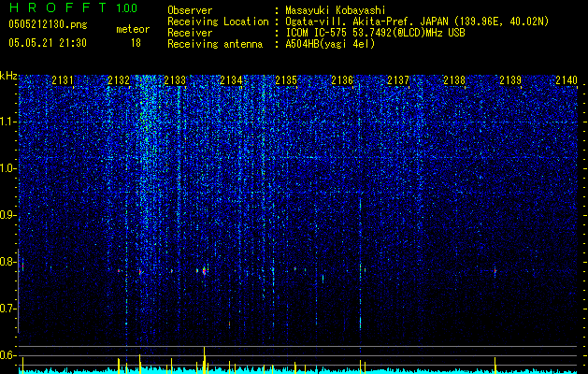This screenshot has height=374, width=588.
Task: Select the ICOM IC-575 53.7492 MHz USB text
Action: [375, 33]
